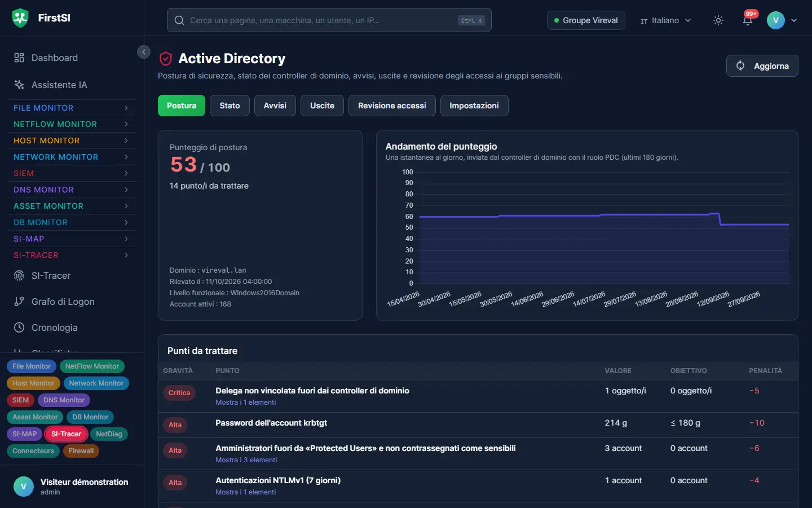Select the NetDiag chip
This screenshot has height=508, width=812.
click(x=109, y=434)
